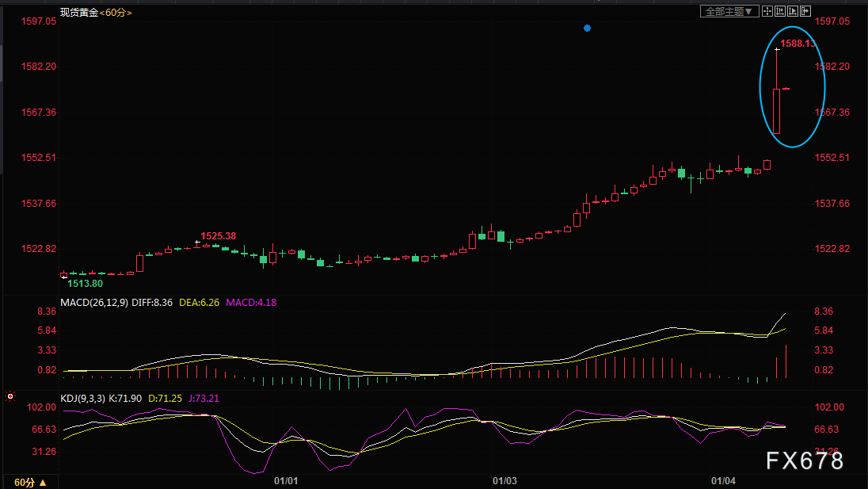This screenshot has height=489, width=868.
Task: Toggle the crosshair cursor icon
Action: point(767,11)
